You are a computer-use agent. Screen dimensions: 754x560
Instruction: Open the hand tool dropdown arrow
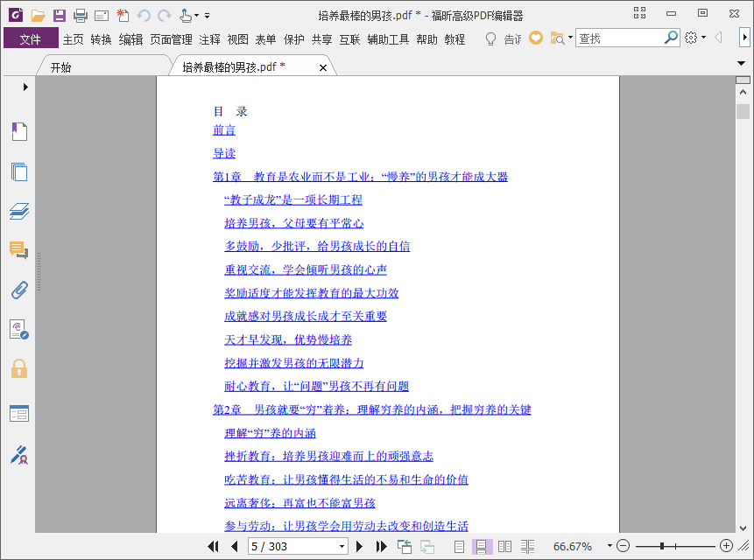tap(196, 16)
